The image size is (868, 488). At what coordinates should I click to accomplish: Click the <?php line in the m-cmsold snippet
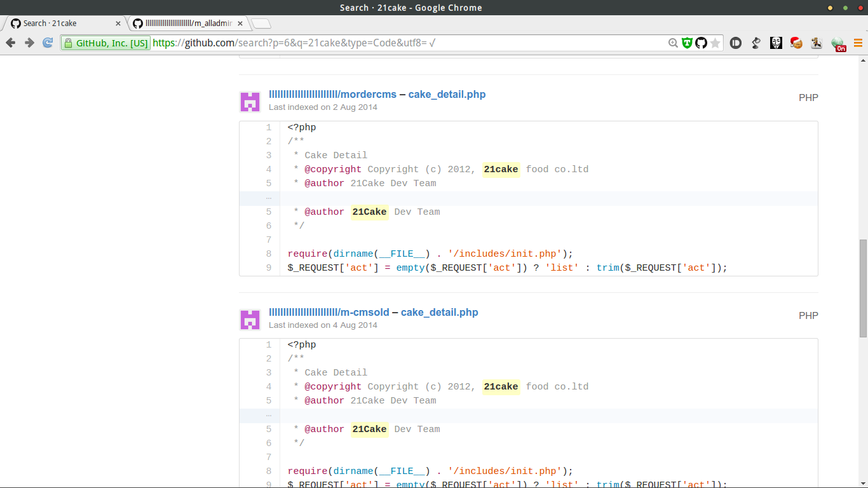(x=302, y=345)
